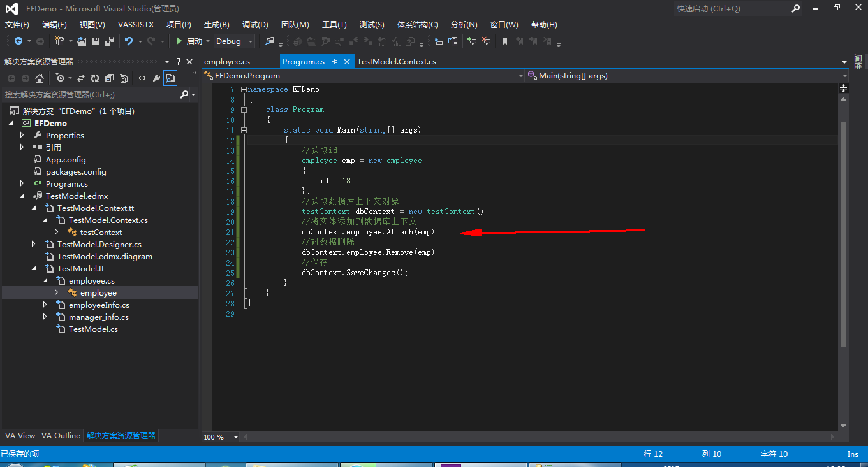Open the 调试(D) menu

pyautogui.click(x=255, y=25)
